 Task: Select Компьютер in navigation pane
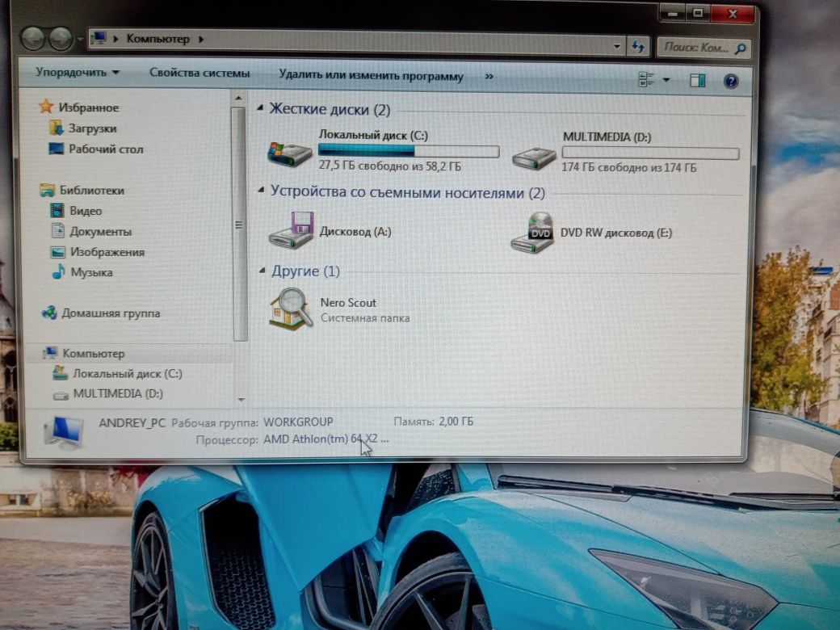coord(93,354)
